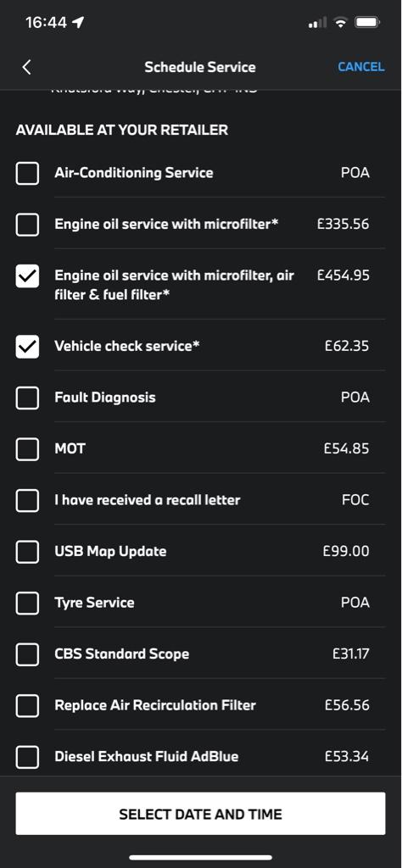Check the MOT option
402x868 pixels.
click(x=27, y=449)
